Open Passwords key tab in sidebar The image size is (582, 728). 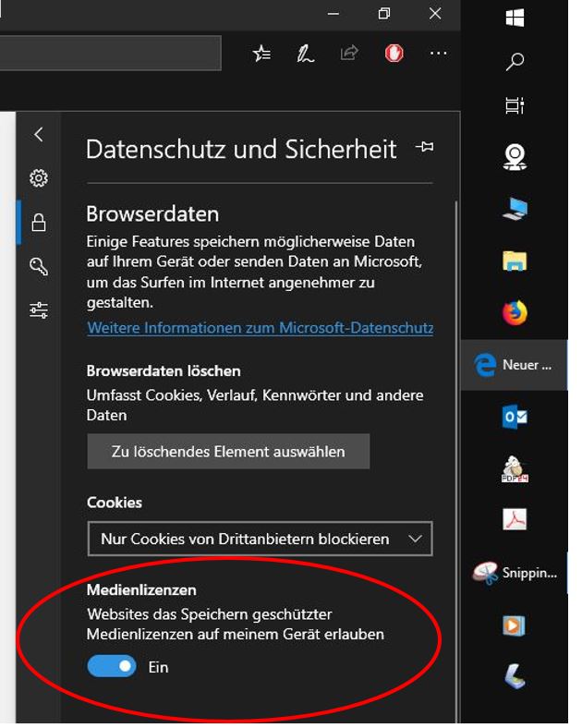[39, 266]
